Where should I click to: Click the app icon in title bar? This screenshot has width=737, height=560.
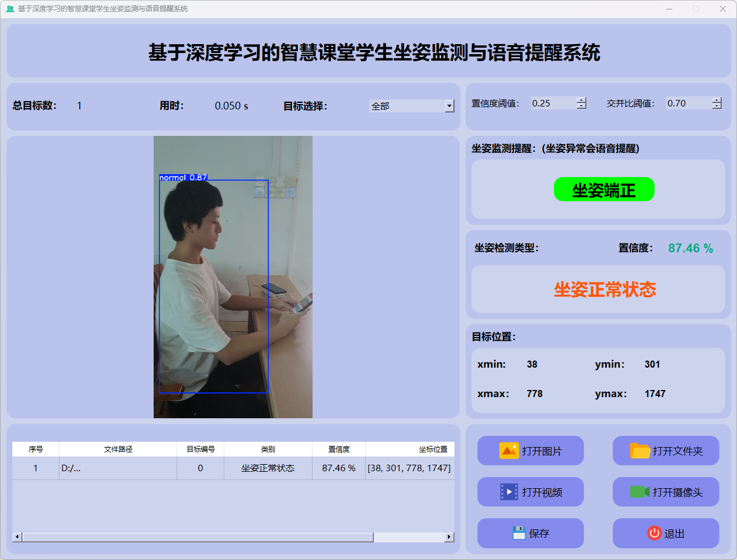point(10,9)
